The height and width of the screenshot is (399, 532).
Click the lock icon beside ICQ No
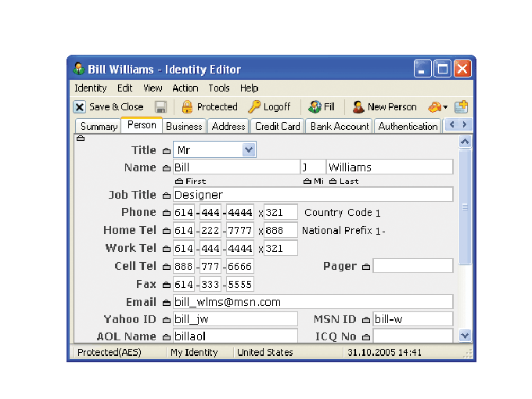[366, 337]
